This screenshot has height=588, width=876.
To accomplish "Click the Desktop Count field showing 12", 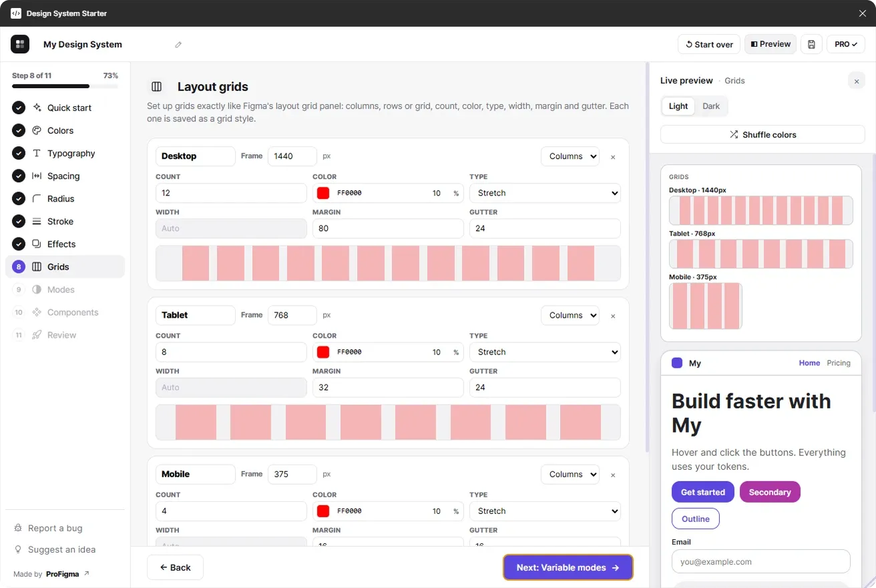I will tap(231, 193).
